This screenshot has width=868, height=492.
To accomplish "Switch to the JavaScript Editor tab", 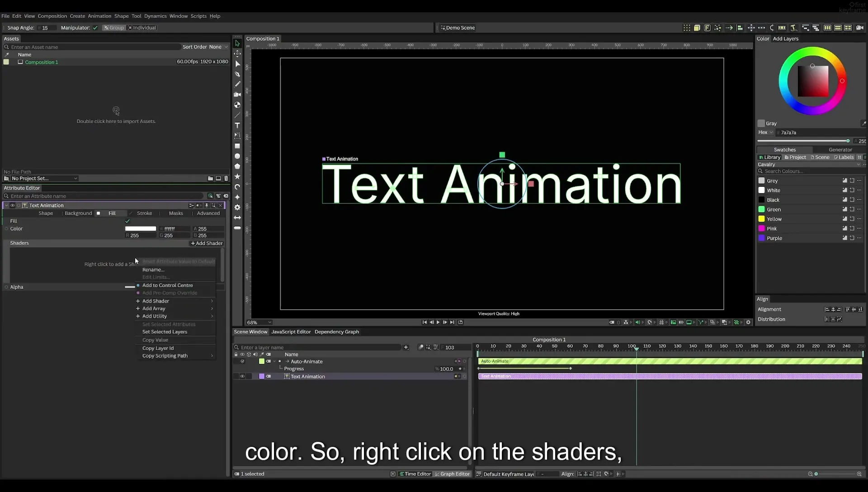I will (x=291, y=332).
